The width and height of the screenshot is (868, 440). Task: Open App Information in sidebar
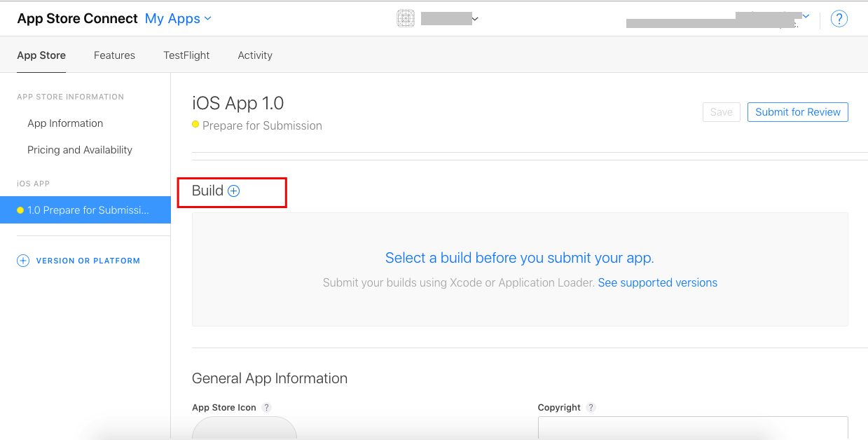tap(65, 123)
